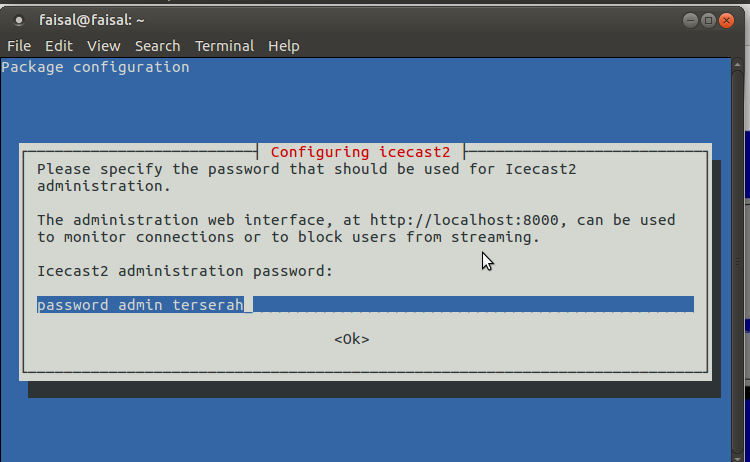Place cursor after 'terserah' in password field
The width and height of the screenshot is (750, 462).
point(246,304)
